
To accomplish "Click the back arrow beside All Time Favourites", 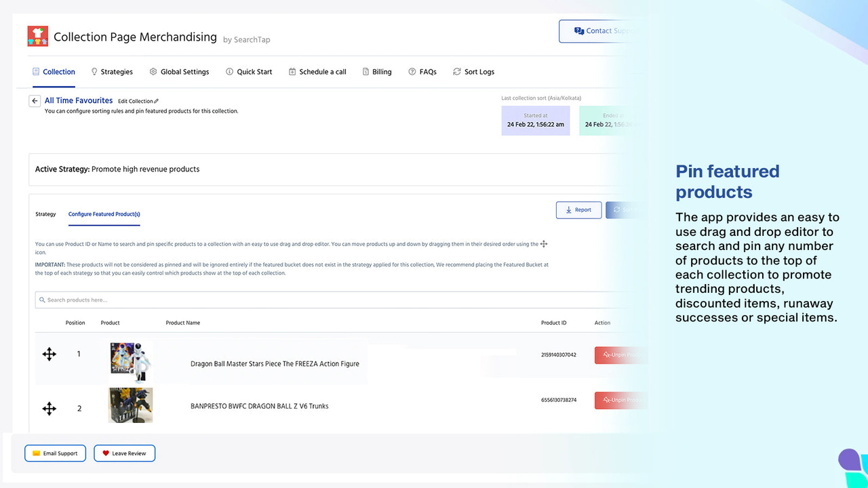I will 35,100.
